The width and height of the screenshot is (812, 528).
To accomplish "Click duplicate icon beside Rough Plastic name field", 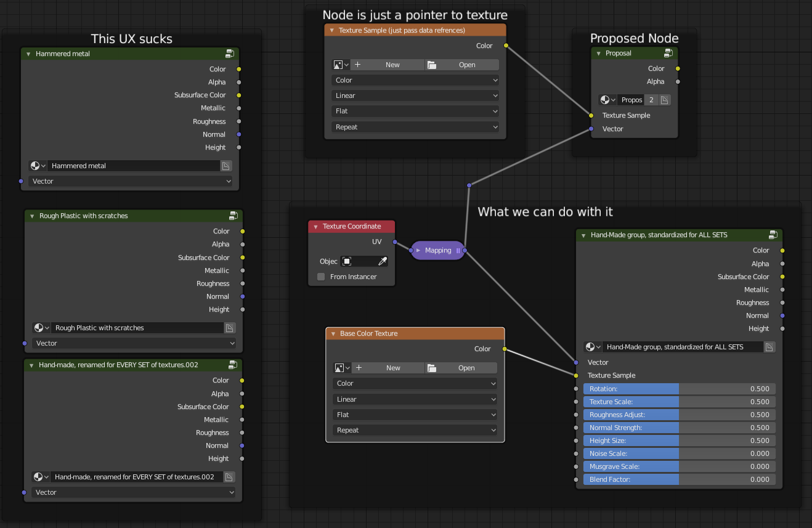I will (x=230, y=328).
